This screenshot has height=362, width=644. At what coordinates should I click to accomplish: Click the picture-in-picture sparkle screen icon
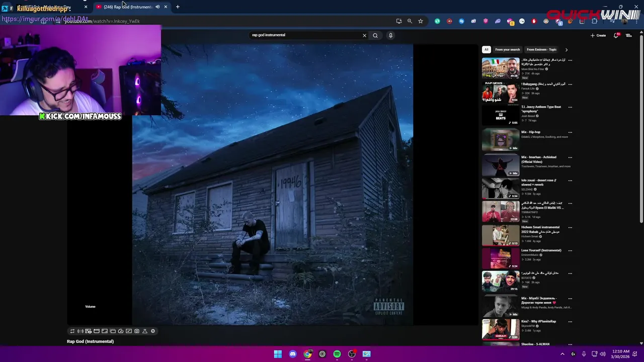[x=129, y=331]
